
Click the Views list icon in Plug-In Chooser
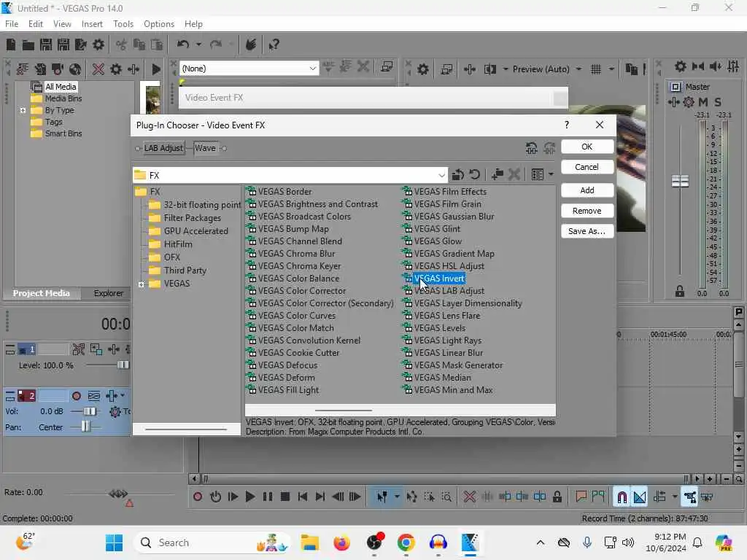point(538,175)
